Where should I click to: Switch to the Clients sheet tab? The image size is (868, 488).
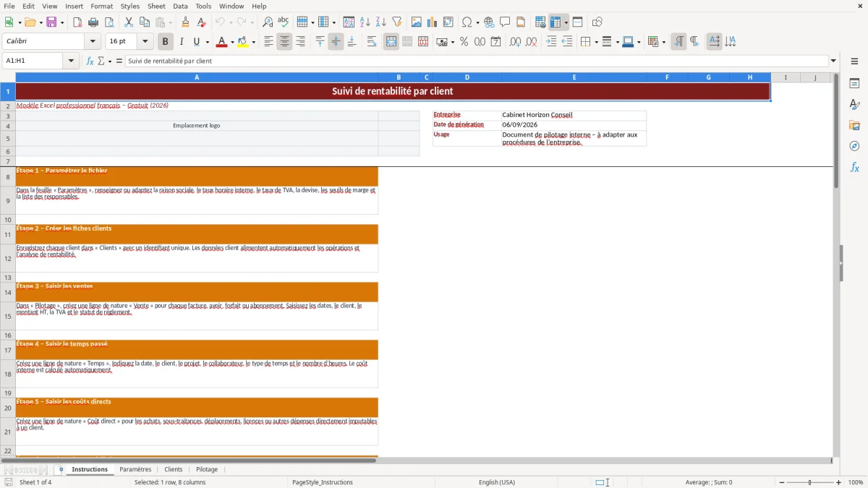pyautogui.click(x=174, y=470)
